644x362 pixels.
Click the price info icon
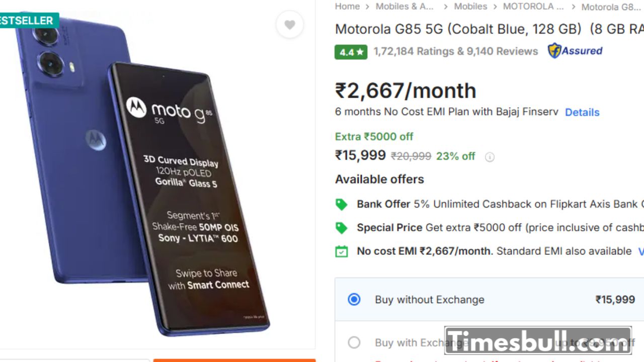490,157
